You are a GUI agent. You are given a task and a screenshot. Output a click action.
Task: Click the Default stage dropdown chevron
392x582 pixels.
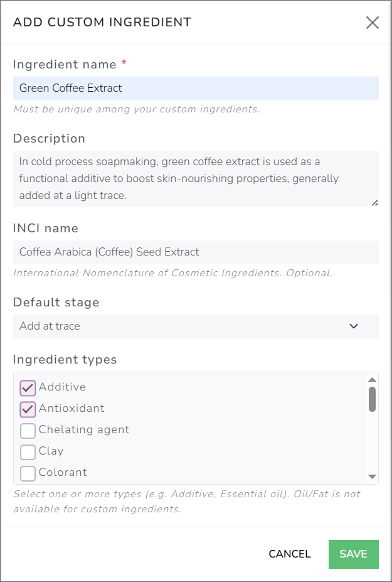[353, 326]
